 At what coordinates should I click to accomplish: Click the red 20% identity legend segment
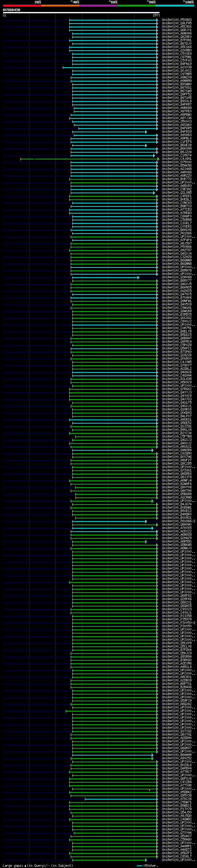(x=22, y=6)
